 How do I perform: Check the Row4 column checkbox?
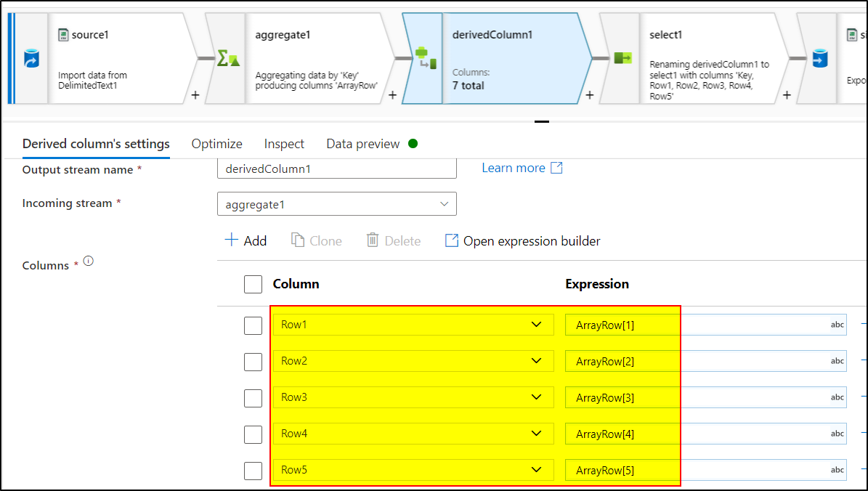(x=253, y=434)
